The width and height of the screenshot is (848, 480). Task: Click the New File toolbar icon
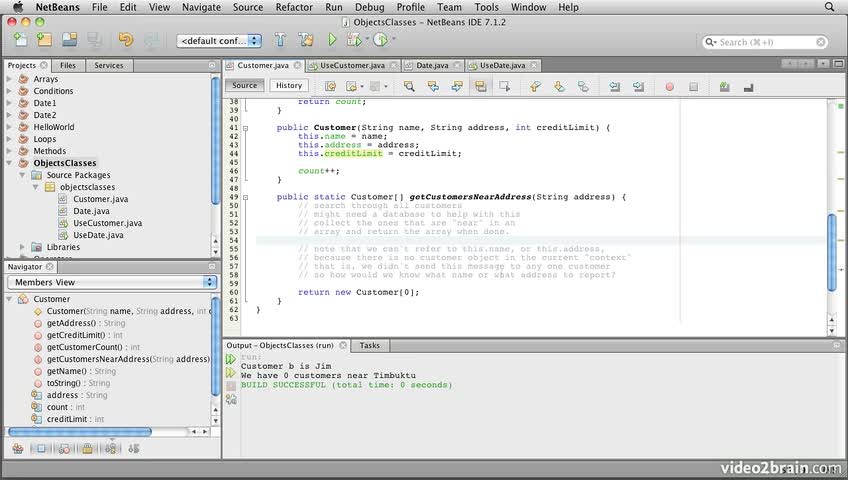pos(21,40)
